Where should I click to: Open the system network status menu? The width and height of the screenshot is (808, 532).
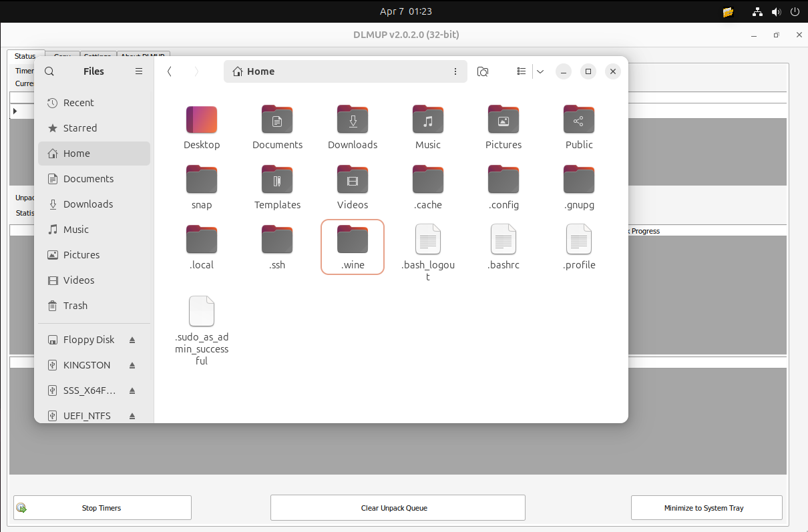pyautogui.click(x=757, y=11)
